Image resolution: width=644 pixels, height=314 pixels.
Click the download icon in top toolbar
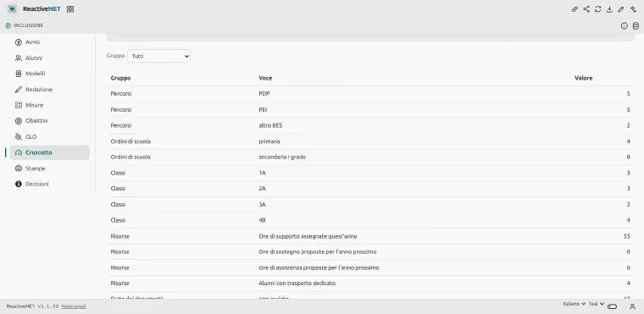609,9
